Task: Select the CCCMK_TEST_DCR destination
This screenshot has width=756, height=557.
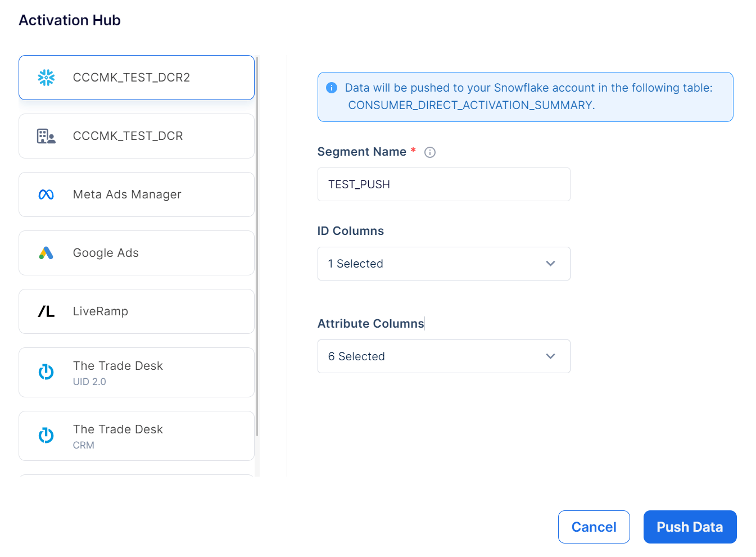Action: [x=137, y=136]
